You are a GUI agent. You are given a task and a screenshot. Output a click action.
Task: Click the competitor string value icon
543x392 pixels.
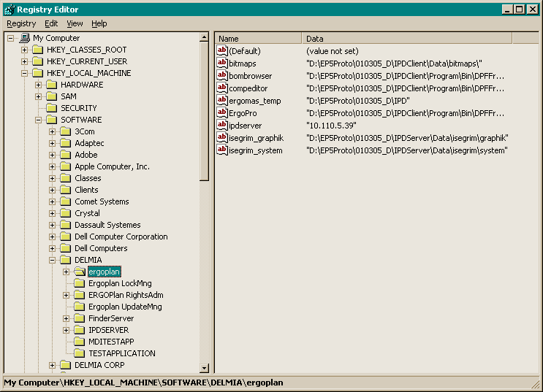coord(223,88)
